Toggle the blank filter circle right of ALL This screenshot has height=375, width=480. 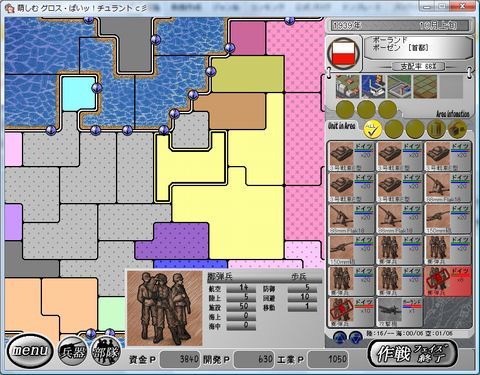coord(394,129)
